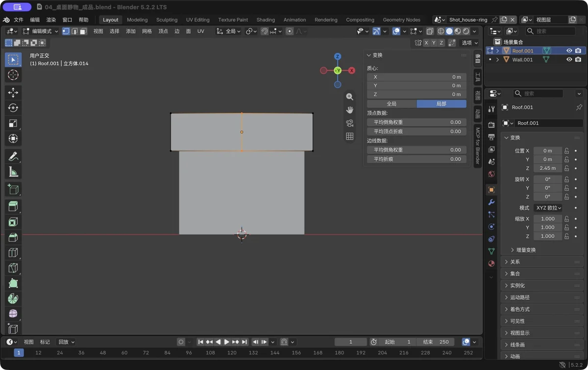
Task: Toggle camera view with the camera gizmo
Action: 349,123
